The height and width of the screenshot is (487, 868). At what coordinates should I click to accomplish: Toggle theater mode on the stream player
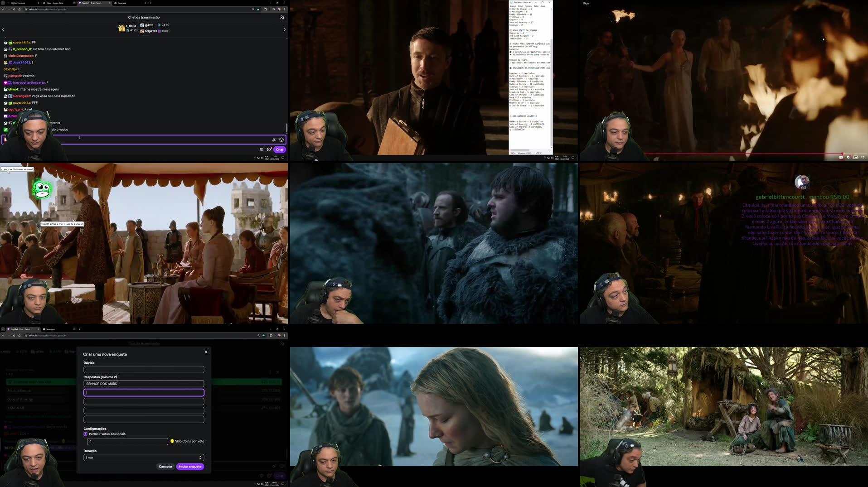tap(855, 157)
